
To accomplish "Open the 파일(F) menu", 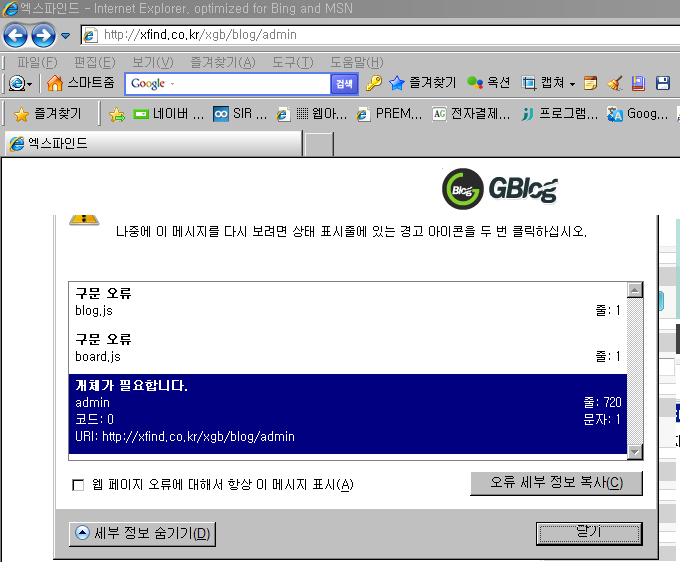I will click(x=37, y=62).
